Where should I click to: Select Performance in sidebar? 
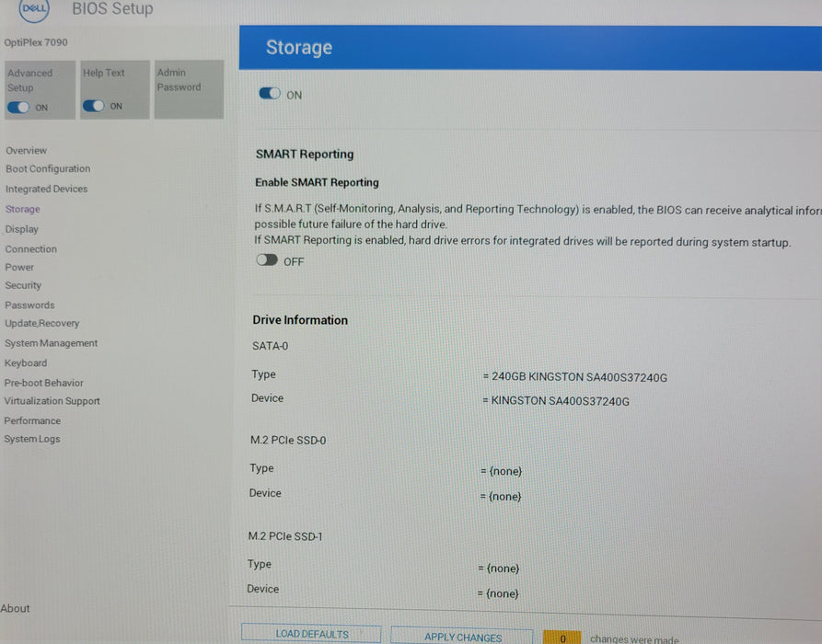pos(32,420)
